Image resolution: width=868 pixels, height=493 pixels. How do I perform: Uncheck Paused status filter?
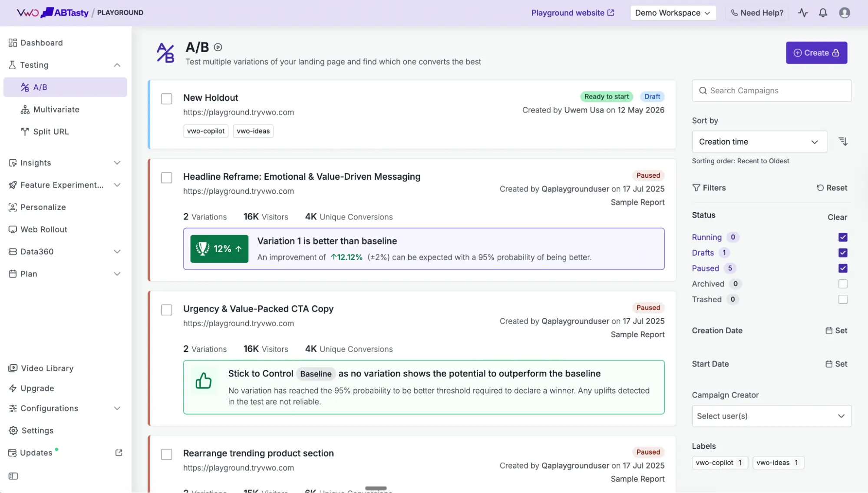pyautogui.click(x=843, y=268)
